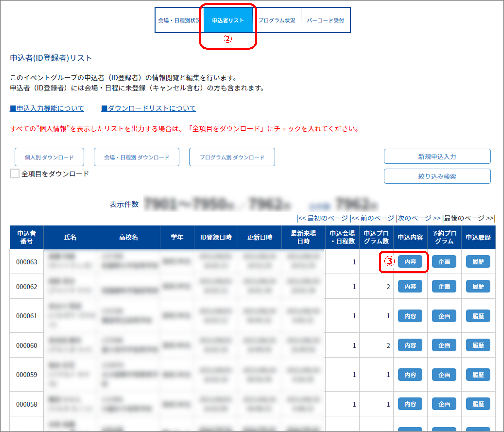The image size is (504, 432).
Task: Click the 申込プログラム数 column header
Action: [x=376, y=237]
